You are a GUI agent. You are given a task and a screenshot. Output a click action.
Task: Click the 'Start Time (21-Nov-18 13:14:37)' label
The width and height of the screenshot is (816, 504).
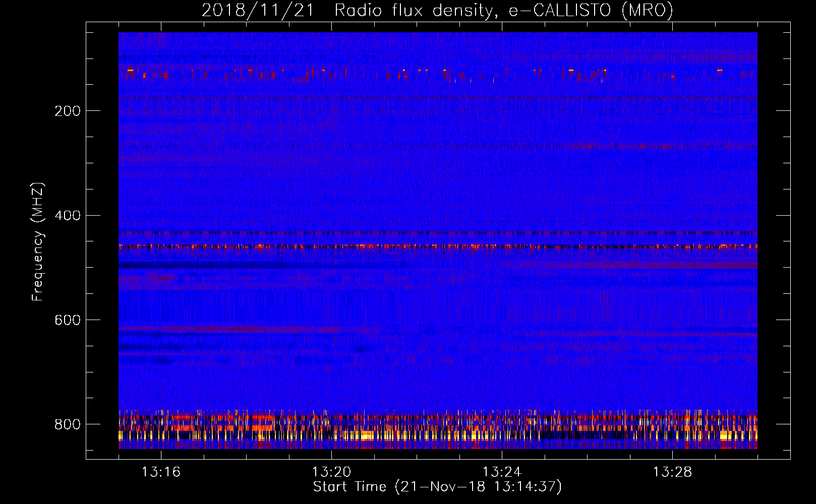(x=437, y=487)
